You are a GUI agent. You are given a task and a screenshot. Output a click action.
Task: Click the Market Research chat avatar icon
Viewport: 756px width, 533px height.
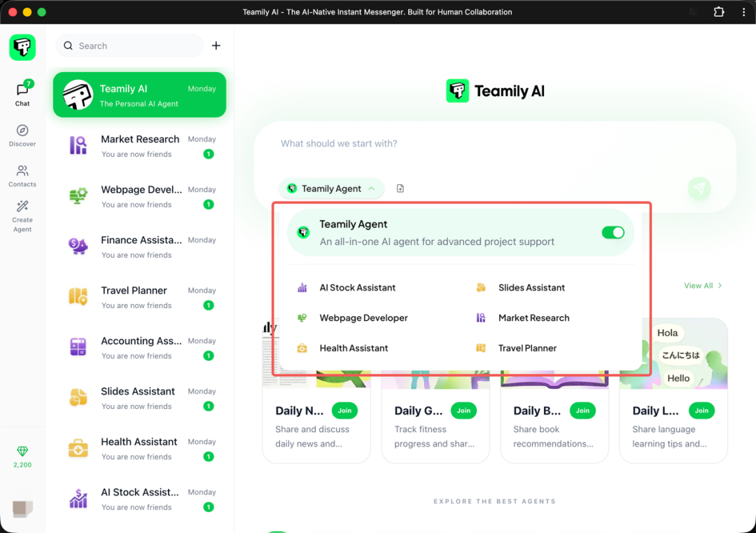point(78,145)
